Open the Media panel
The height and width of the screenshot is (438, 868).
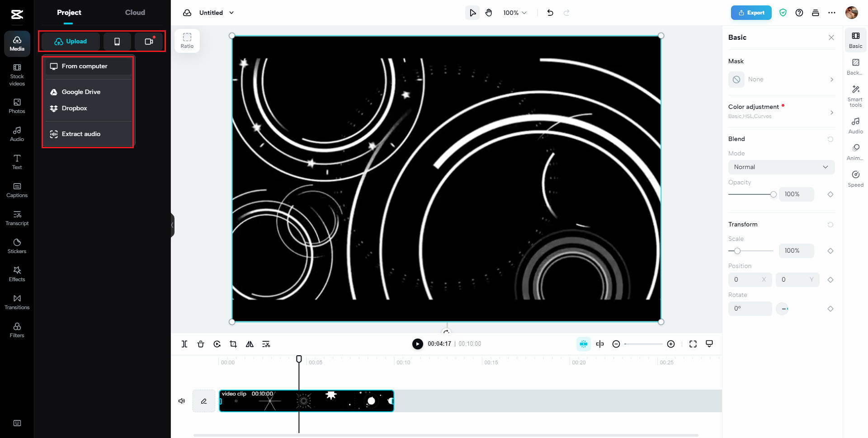(x=17, y=44)
